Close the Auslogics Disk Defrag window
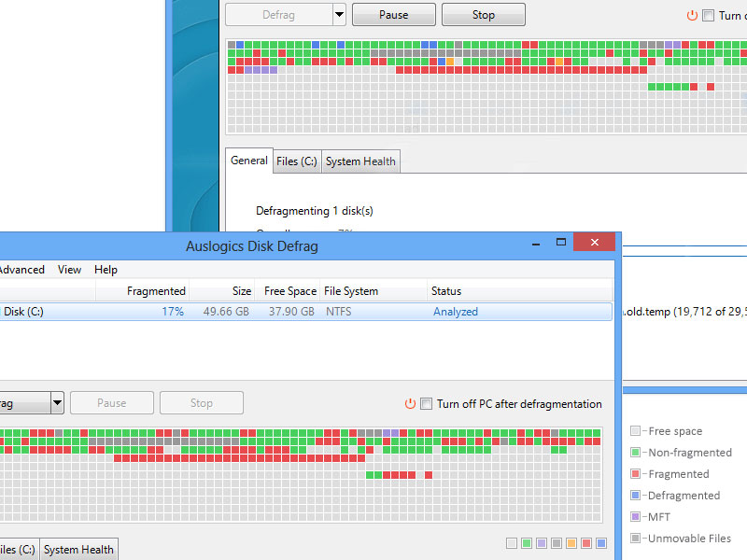 click(x=595, y=242)
